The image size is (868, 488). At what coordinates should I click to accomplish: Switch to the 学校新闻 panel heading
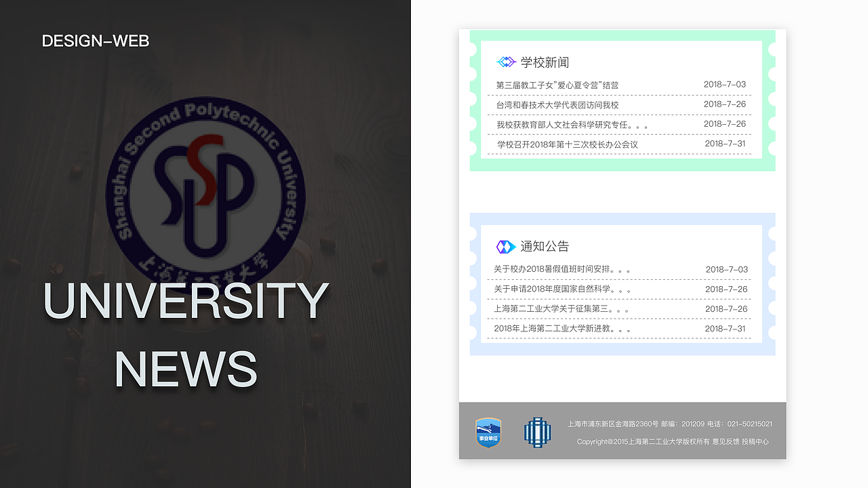pyautogui.click(x=545, y=62)
